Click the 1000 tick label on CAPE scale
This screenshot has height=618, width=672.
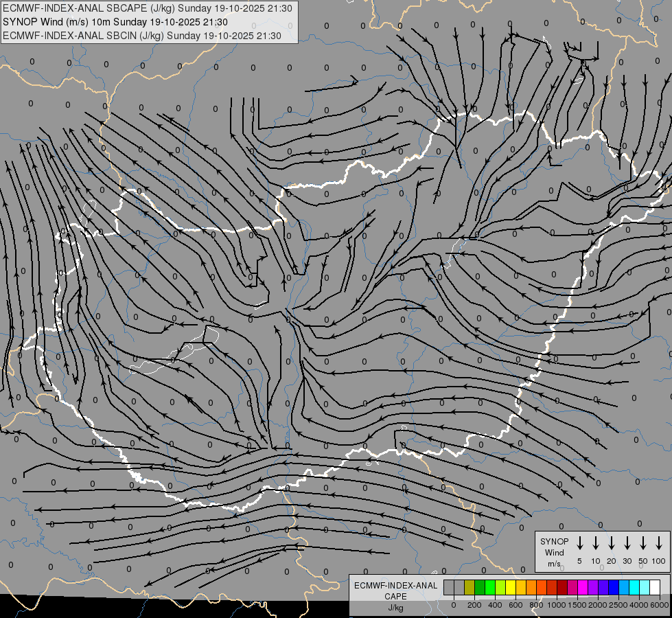pos(557,605)
